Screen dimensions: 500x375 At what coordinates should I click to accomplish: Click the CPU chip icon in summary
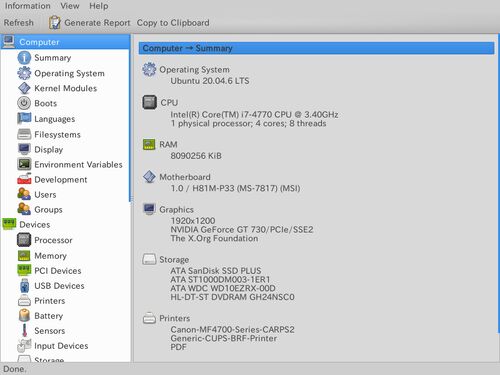(x=149, y=102)
